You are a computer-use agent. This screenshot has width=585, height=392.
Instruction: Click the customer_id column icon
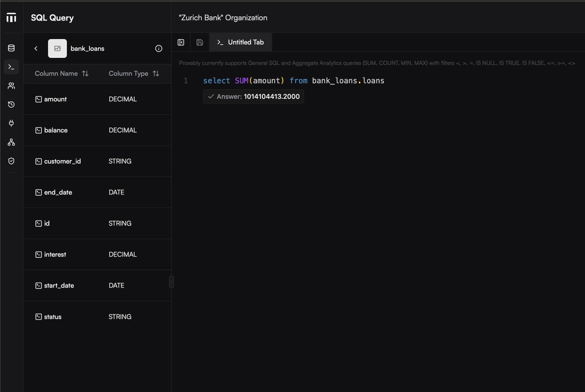point(39,161)
